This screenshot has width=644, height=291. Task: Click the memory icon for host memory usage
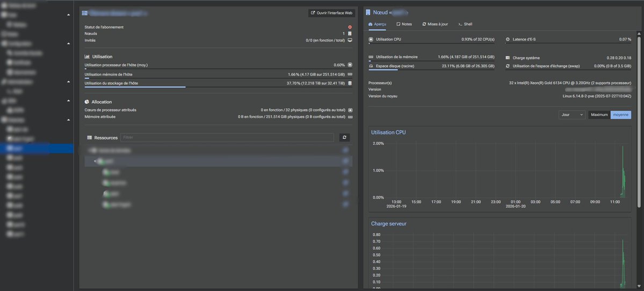350,75
